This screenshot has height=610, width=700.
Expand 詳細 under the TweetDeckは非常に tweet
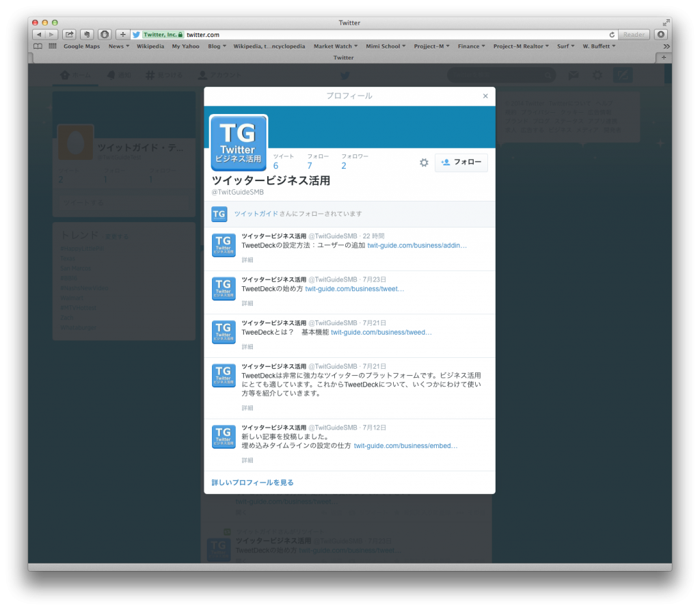click(247, 408)
